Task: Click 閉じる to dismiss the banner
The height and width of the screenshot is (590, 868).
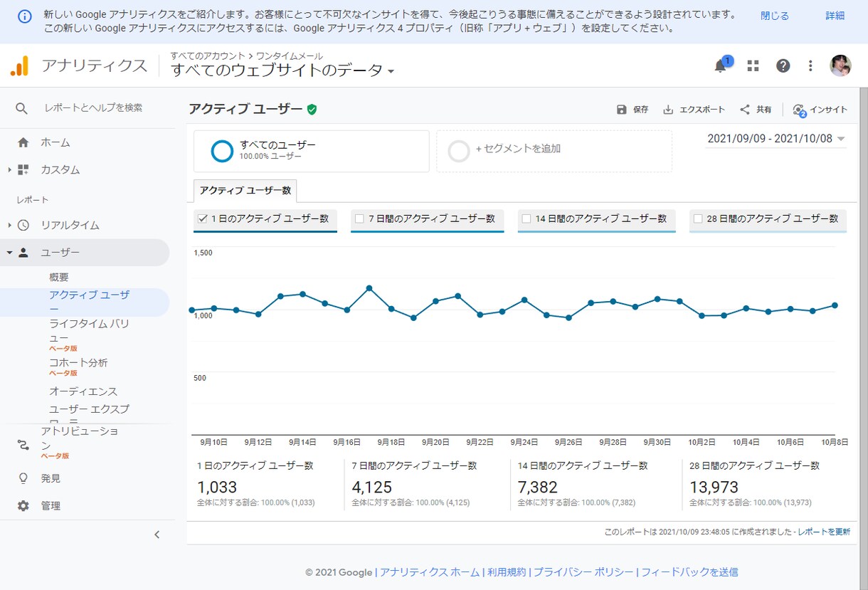Action: (x=775, y=16)
